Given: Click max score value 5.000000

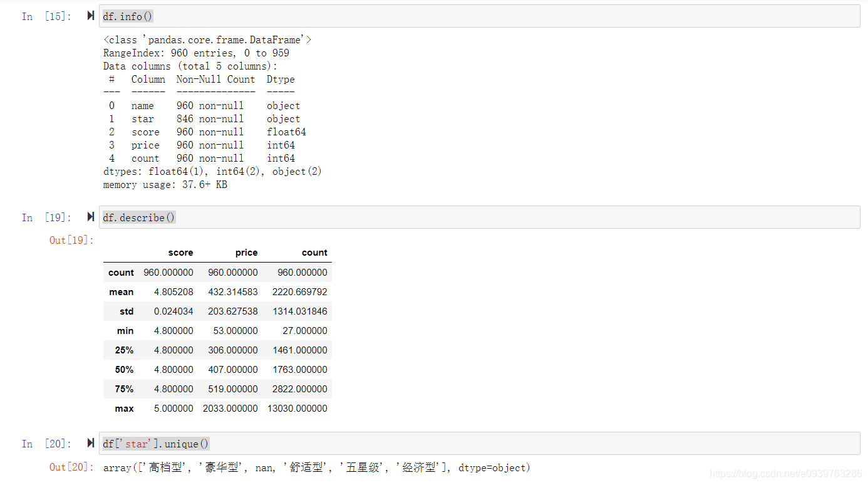Looking at the screenshot, I should pos(173,409).
